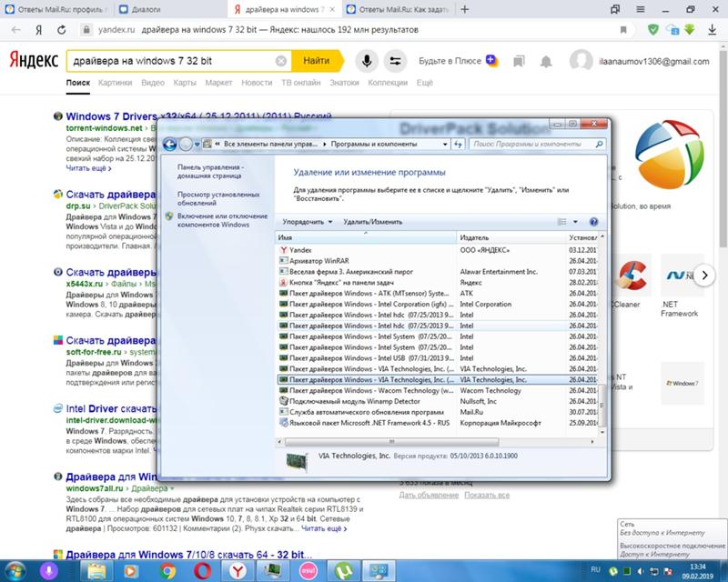Select 'Архиватор WinRAR' in the programs list
The width and height of the screenshot is (728, 582).
point(437,261)
